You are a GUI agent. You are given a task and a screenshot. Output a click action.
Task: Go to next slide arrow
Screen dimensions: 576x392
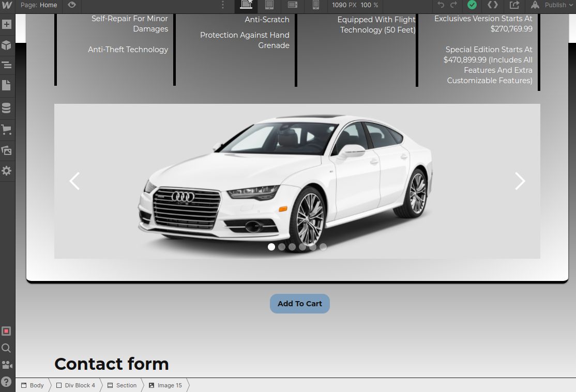[x=520, y=181]
